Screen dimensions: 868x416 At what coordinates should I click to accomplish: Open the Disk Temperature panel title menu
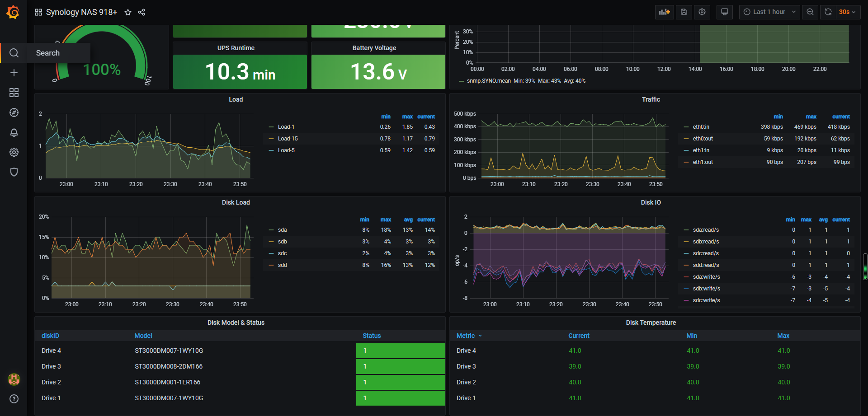coord(651,323)
